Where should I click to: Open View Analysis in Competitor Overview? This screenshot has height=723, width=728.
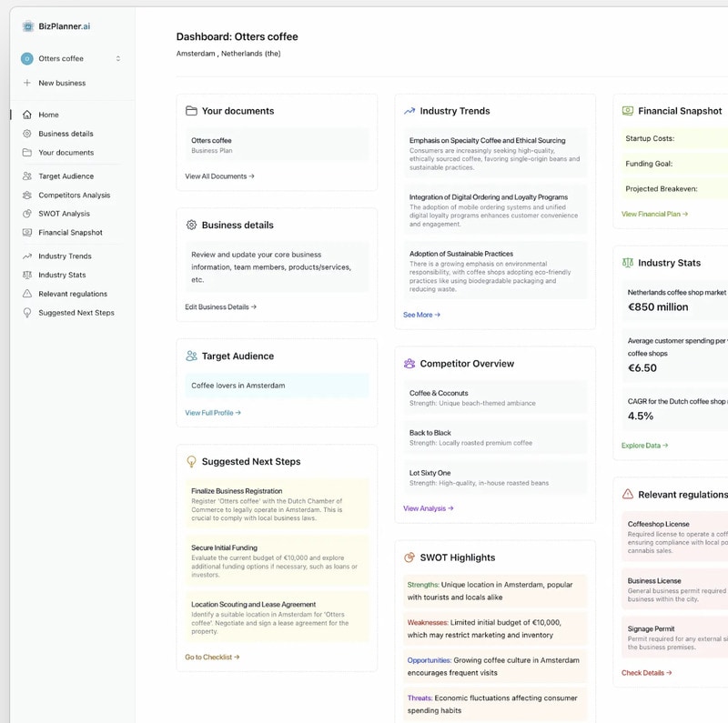(428, 508)
